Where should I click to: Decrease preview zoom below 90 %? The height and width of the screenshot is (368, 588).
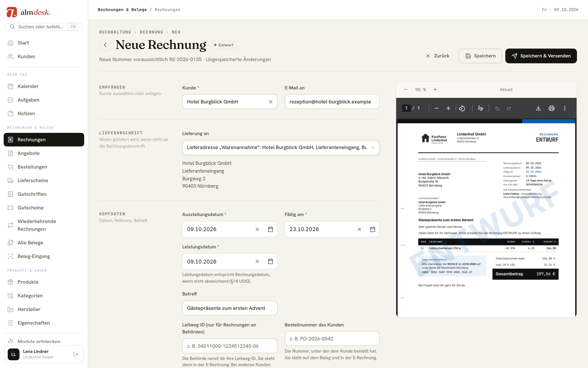click(406, 90)
